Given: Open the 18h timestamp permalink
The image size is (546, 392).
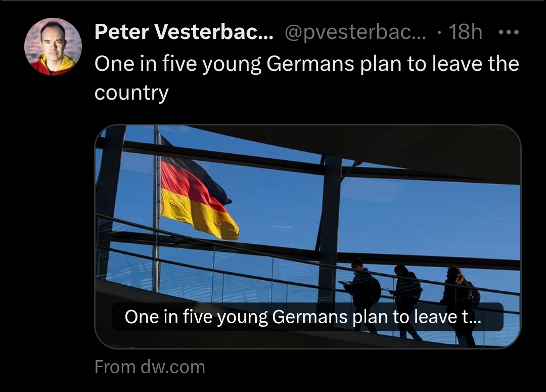Looking at the screenshot, I should pyautogui.click(x=465, y=32).
